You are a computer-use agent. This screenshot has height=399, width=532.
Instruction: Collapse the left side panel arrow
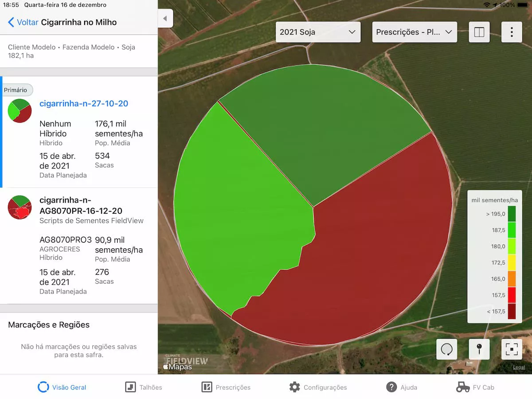coord(165,19)
